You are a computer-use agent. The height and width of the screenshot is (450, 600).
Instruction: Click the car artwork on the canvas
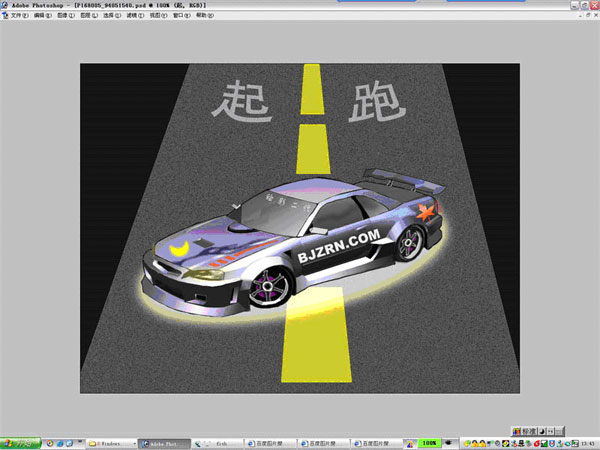[x=293, y=243]
